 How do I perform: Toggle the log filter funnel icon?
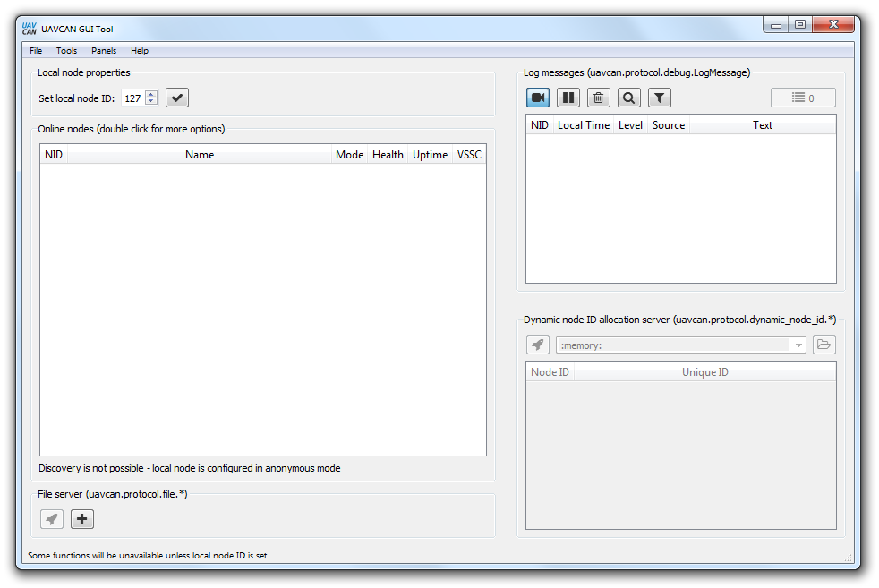[660, 98]
